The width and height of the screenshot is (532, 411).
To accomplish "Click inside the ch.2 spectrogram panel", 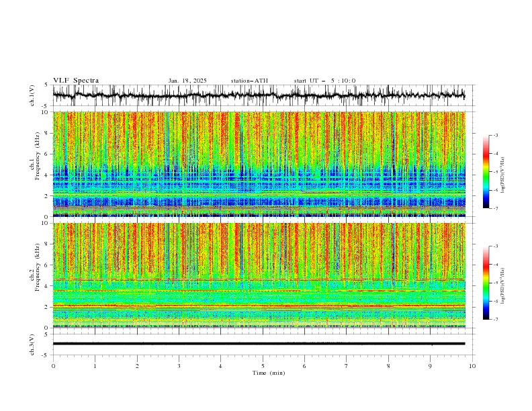I will click(x=259, y=275).
